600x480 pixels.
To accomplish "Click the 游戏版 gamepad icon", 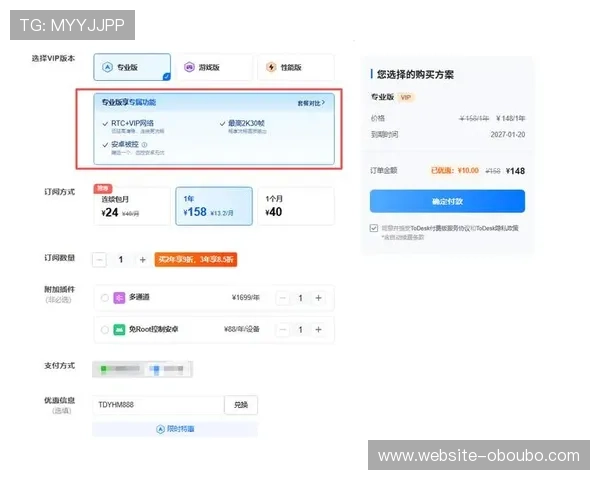I will pyautogui.click(x=189, y=67).
